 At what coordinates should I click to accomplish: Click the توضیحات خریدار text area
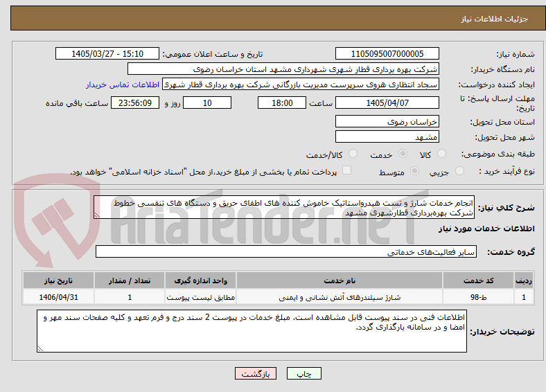[x=252, y=331]
